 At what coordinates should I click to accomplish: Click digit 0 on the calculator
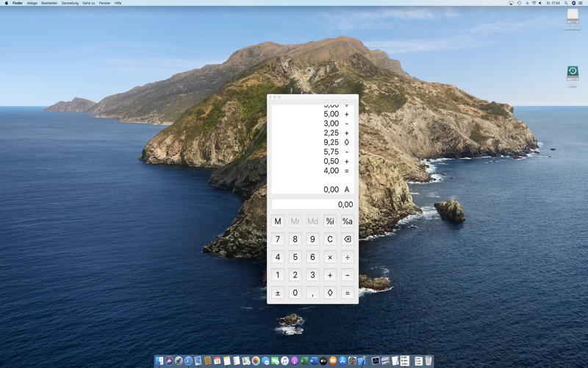[295, 292]
